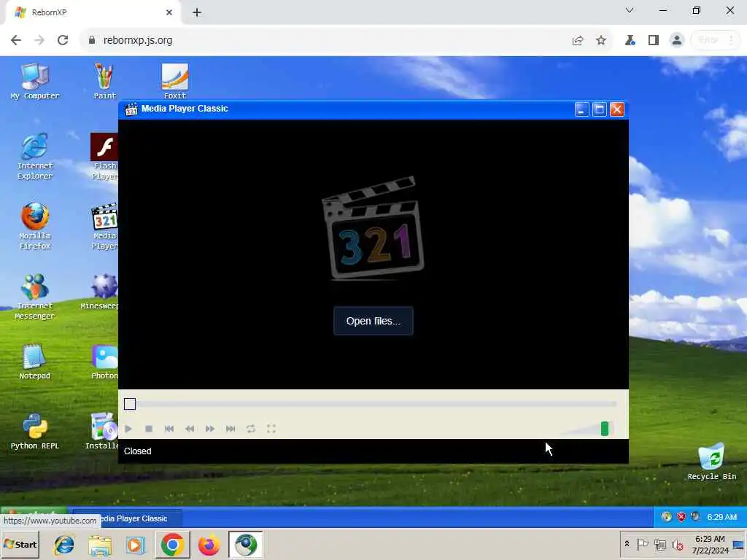Open a new browser tab

pyautogui.click(x=197, y=12)
